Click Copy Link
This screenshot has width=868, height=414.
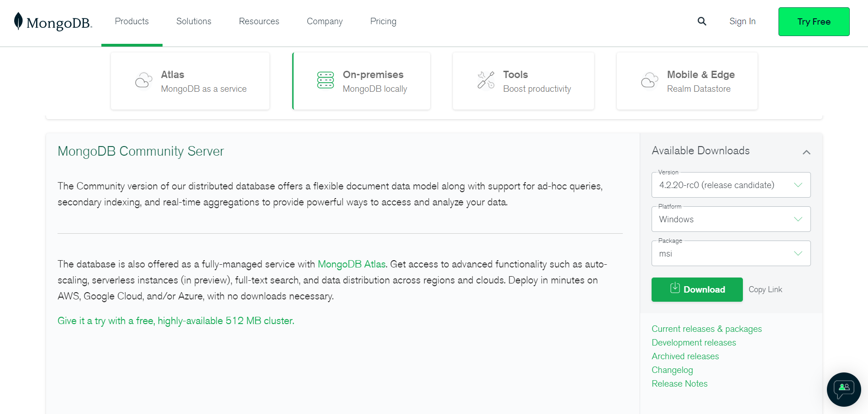(x=765, y=289)
